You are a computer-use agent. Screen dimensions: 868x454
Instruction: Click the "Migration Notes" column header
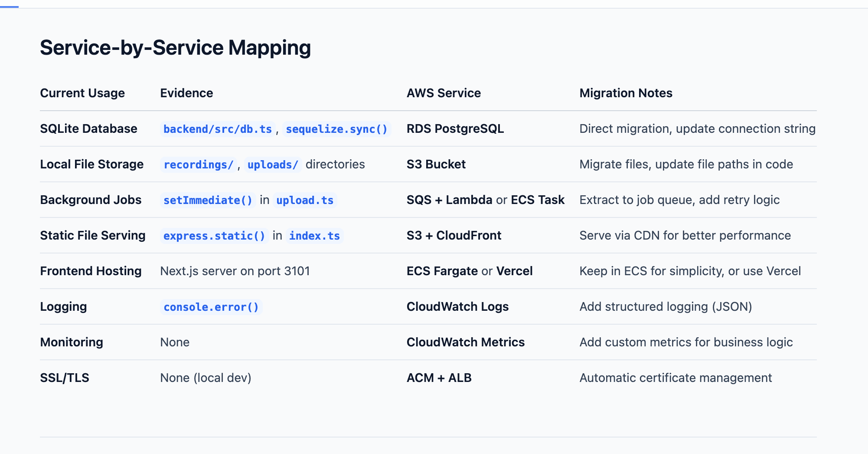pyautogui.click(x=626, y=93)
